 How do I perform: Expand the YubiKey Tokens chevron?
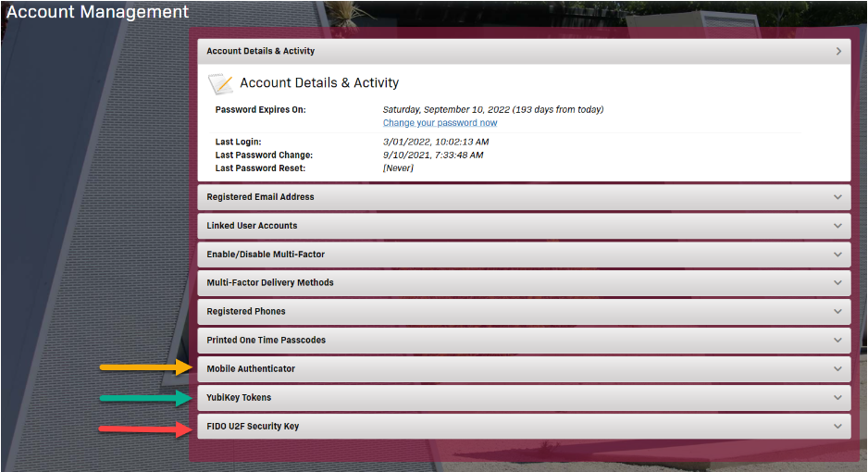click(838, 398)
